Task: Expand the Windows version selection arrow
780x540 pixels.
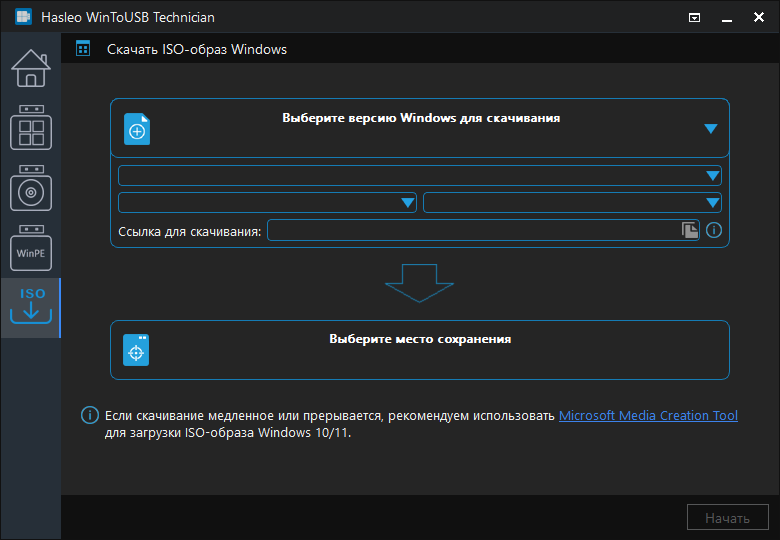Action: pyautogui.click(x=711, y=129)
